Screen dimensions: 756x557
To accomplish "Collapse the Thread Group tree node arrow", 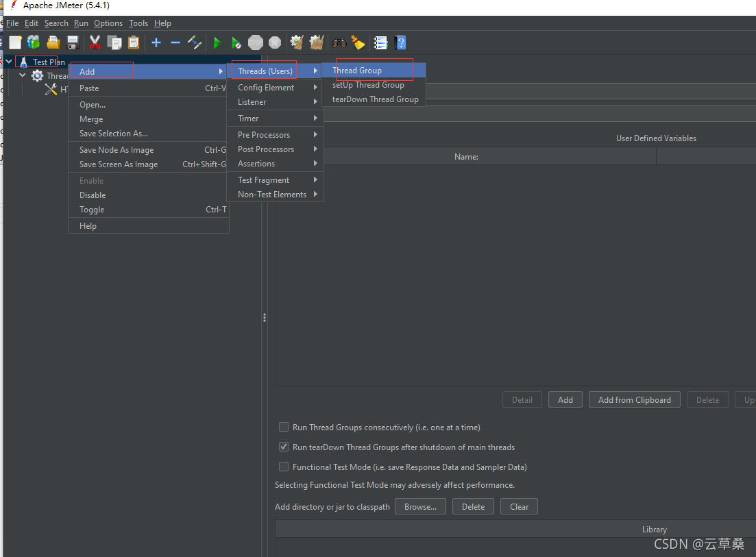I will click(22, 75).
